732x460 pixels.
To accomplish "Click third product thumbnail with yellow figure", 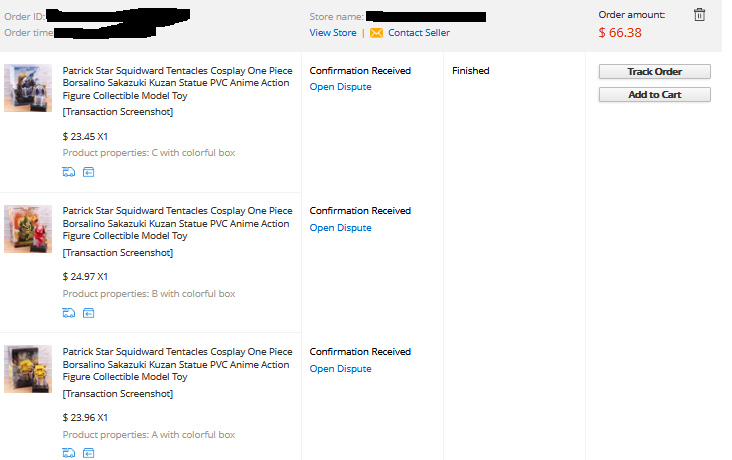I will point(28,369).
